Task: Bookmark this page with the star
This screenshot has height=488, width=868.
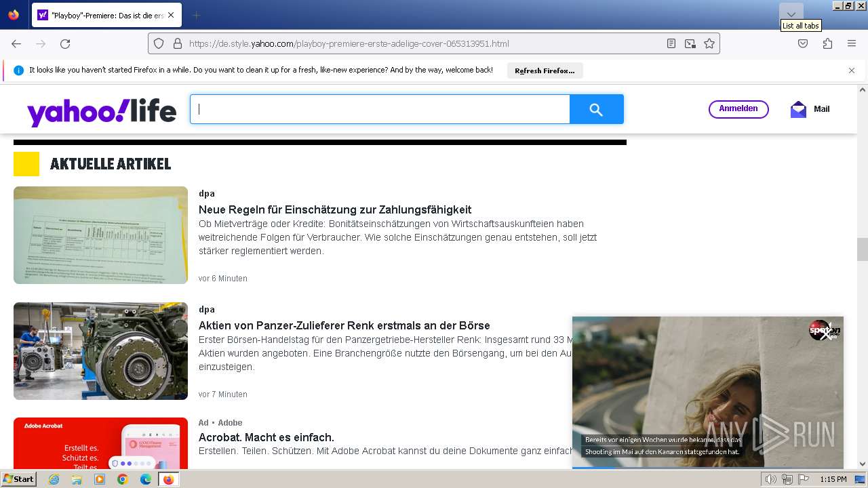Action: [x=709, y=43]
